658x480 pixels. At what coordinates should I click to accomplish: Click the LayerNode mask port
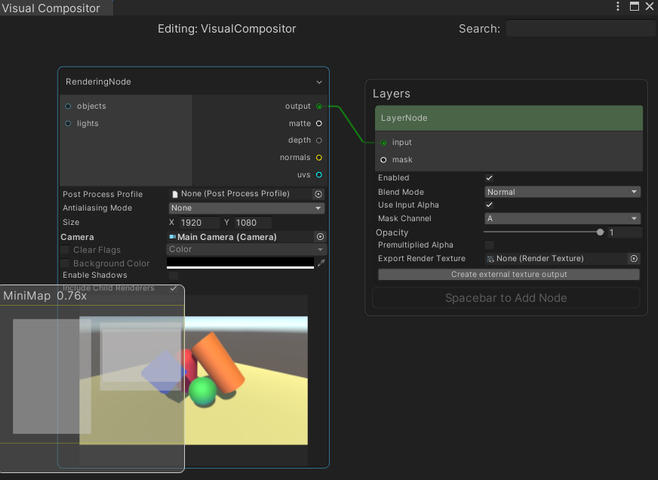pyautogui.click(x=384, y=159)
